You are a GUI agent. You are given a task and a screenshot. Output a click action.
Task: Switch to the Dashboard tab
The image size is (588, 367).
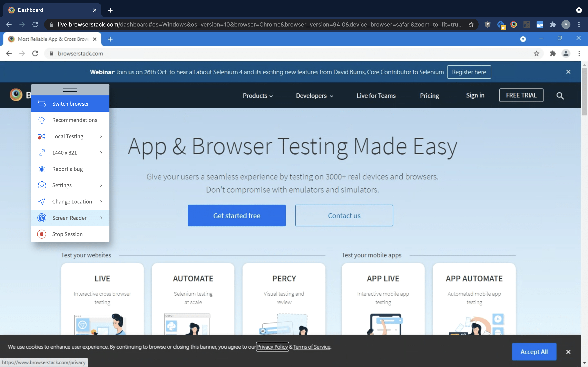tap(30, 10)
